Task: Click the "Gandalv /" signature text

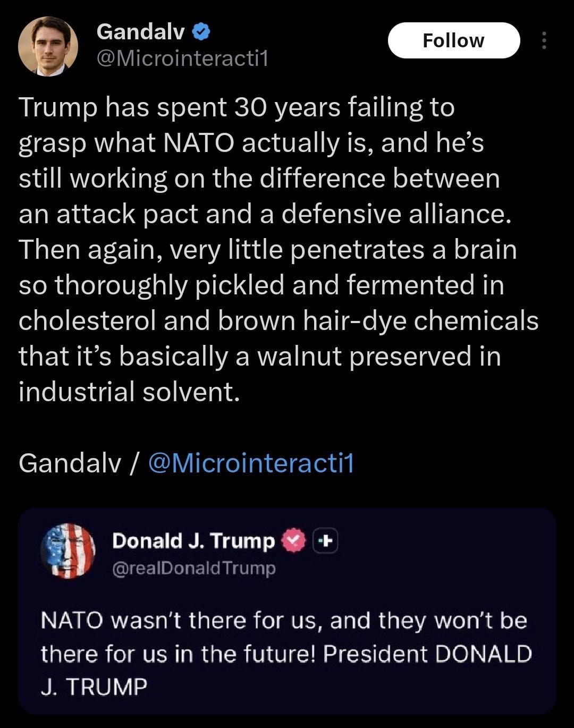Action: click(x=79, y=463)
